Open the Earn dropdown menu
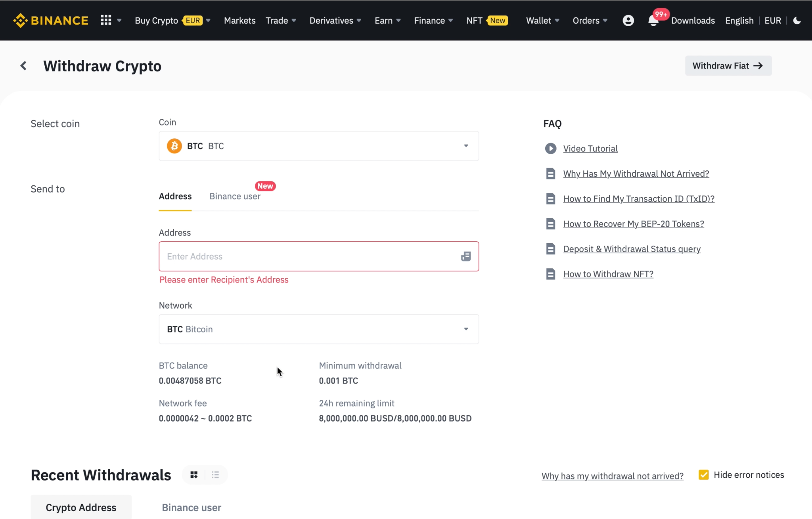Viewport: 812px width, 519px height. click(x=388, y=21)
